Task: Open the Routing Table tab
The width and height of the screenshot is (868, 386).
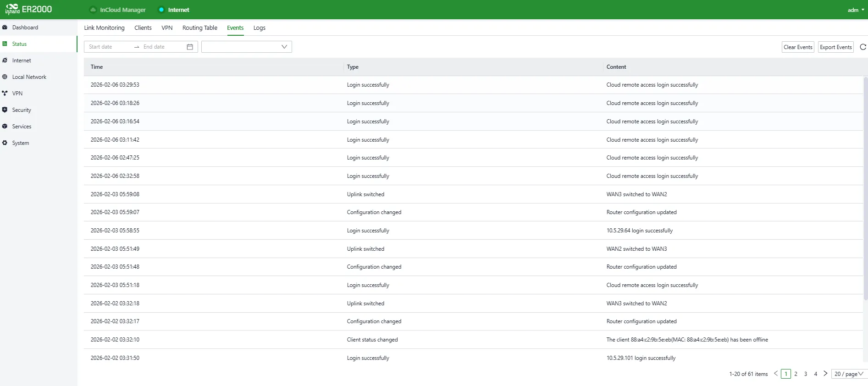Action: pos(200,28)
